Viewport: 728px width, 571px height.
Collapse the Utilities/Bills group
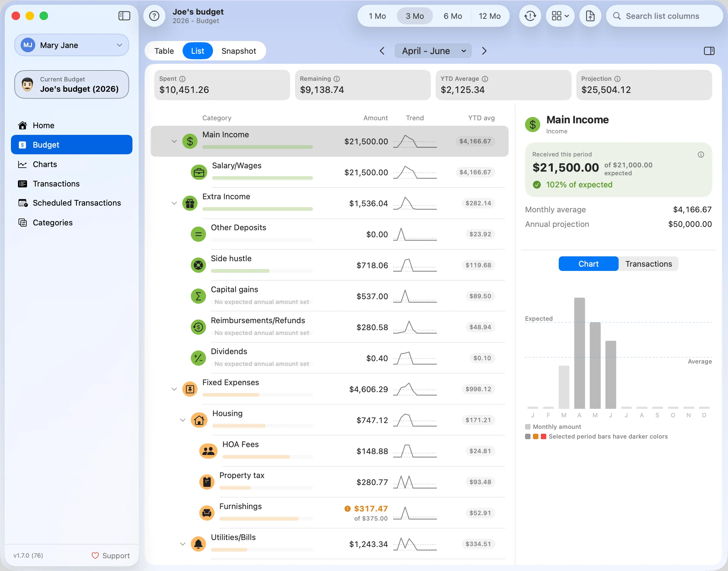[x=183, y=544]
